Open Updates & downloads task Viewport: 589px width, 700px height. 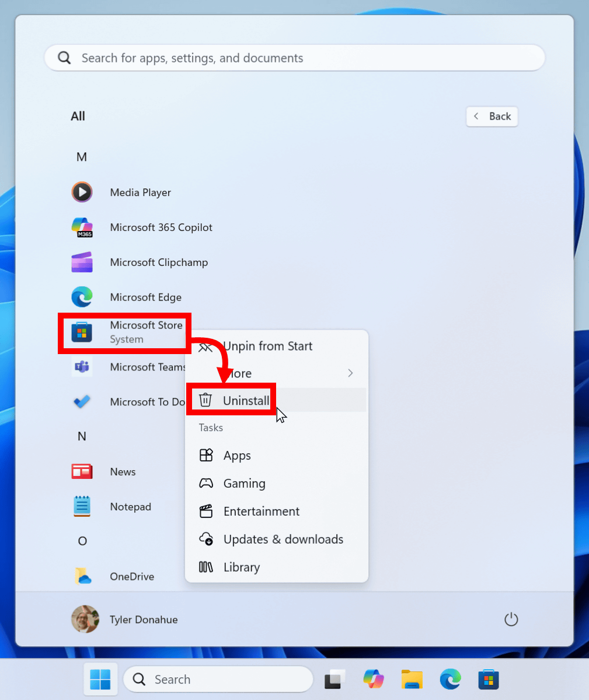click(277, 540)
